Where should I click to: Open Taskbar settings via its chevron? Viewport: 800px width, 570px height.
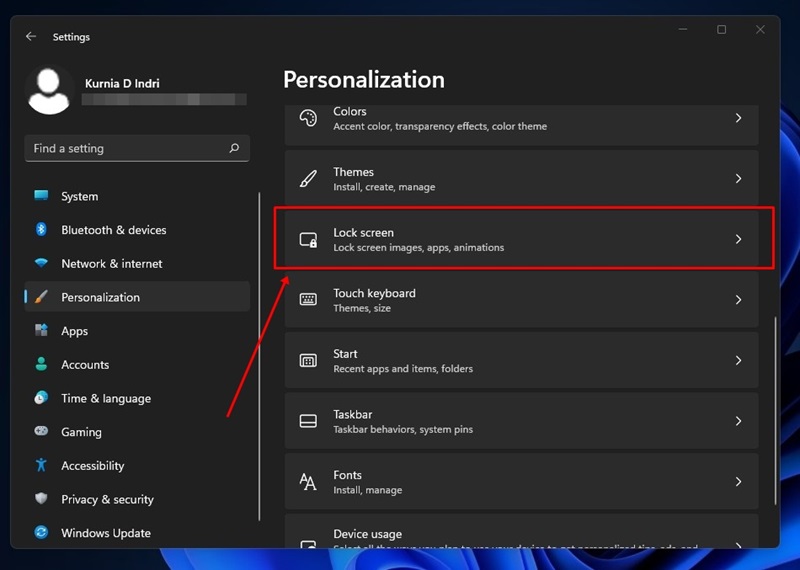738,421
